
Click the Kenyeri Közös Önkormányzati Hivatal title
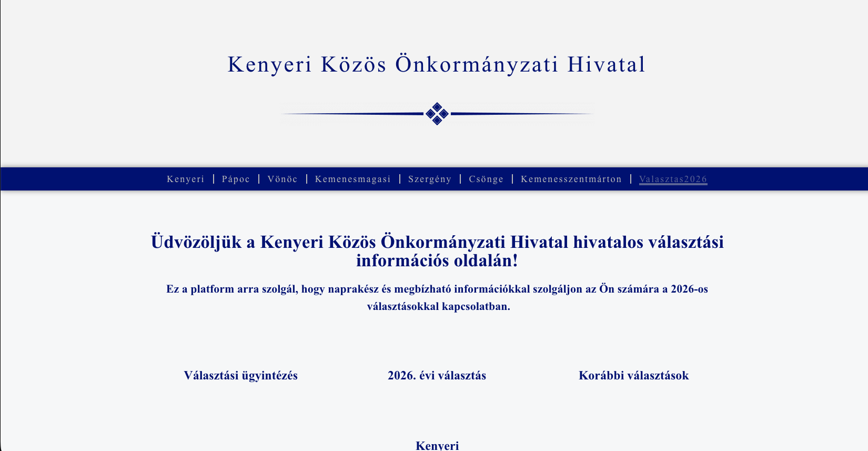437,65
